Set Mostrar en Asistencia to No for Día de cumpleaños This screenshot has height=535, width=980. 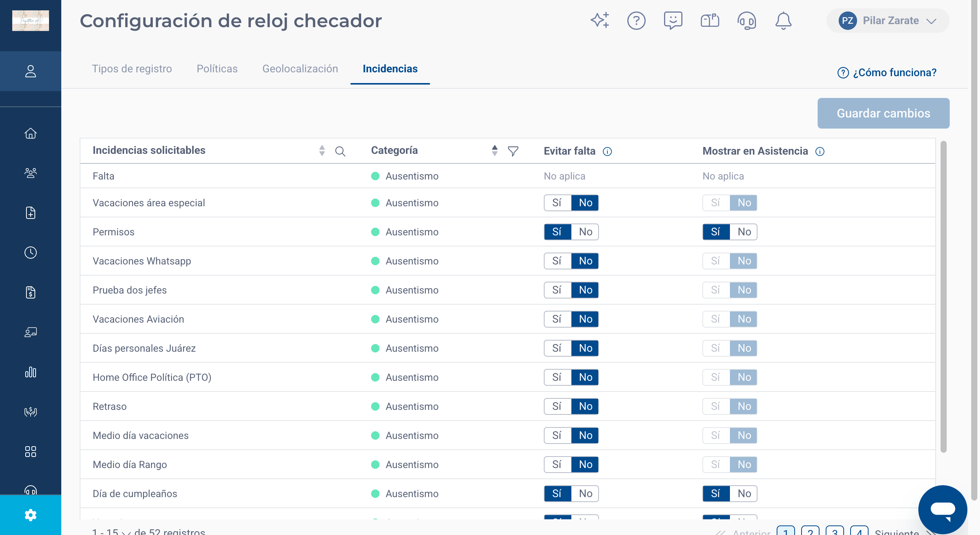[744, 494]
